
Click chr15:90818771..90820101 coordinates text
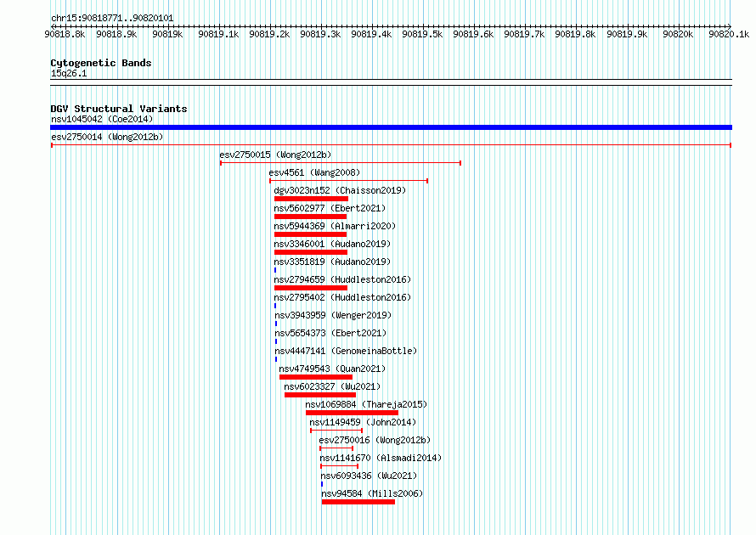click(112, 18)
